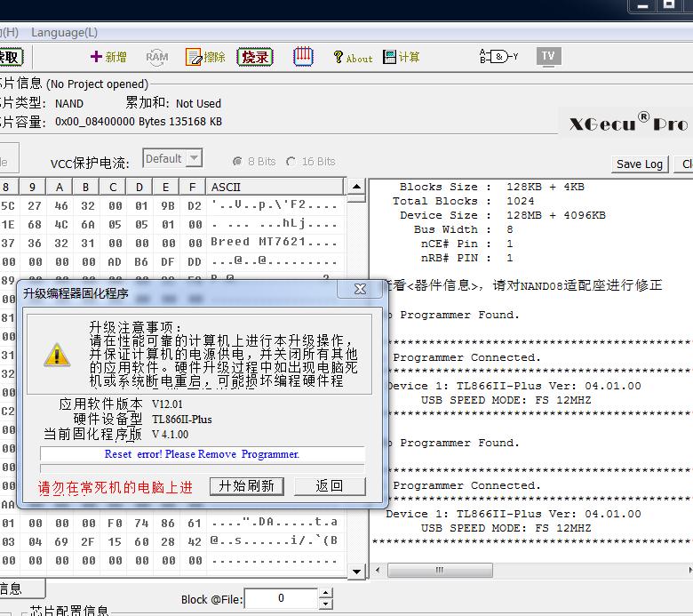Click the Save Log button
The width and height of the screenshot is (693, 616).
(640, 164)
